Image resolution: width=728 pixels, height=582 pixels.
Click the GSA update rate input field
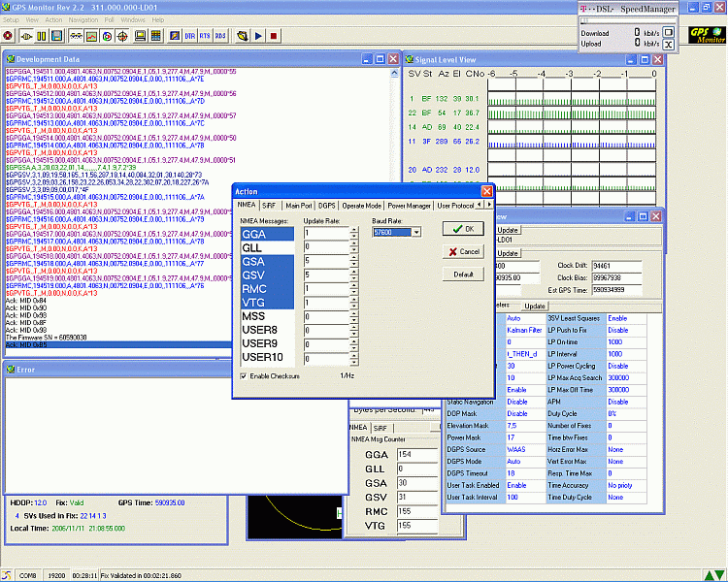[324, 261]
